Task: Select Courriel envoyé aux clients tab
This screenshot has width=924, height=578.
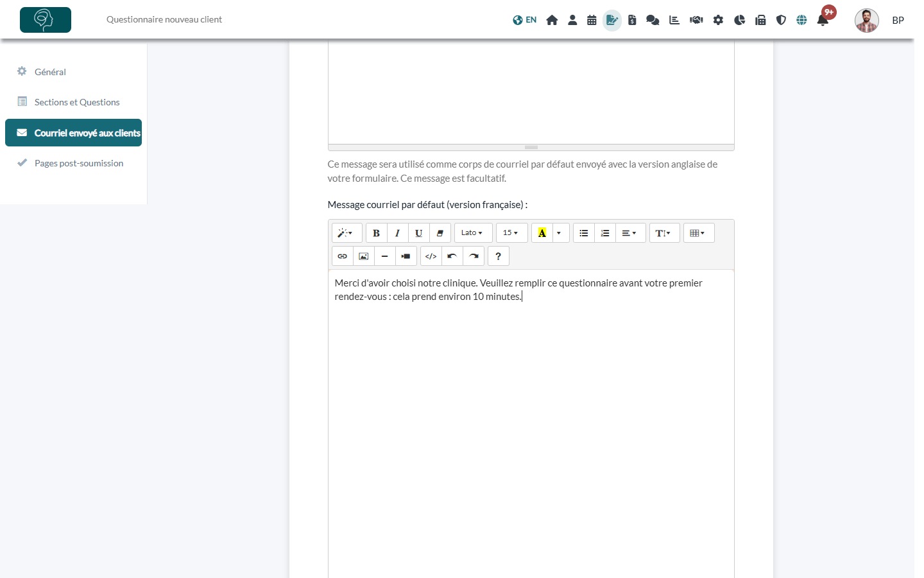Action: tap(74, 133)
